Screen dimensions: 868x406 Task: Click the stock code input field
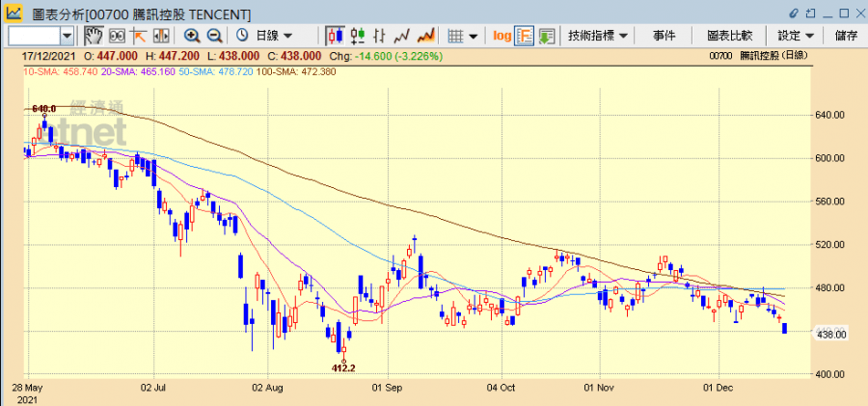coord(33,36)
